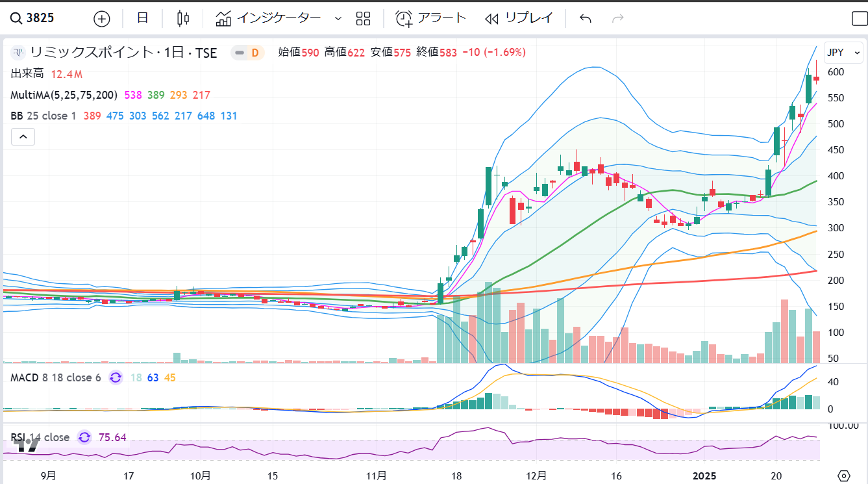This screenshot has height=484, width=868.
Task: Undo the last chart action
Action: [586, 18]
